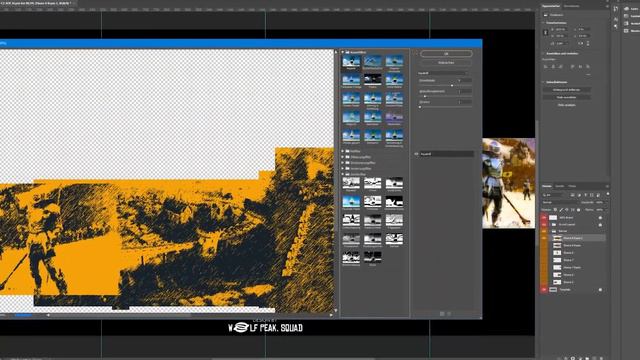Select the tab next to Eigenschaften
Image resolution: width=640 pixels, height=360 pixels.
pos(571,6)
